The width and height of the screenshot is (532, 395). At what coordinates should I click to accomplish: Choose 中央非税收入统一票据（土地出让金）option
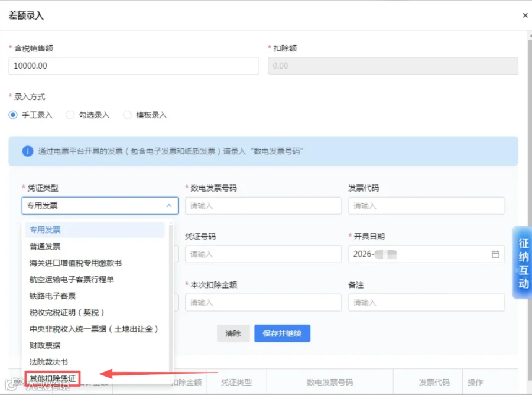pos(95,329)
